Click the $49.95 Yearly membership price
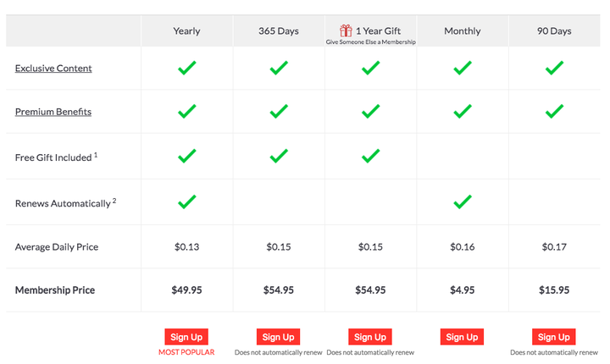Viewport: 610px width, 364px height. pos(186,290)
